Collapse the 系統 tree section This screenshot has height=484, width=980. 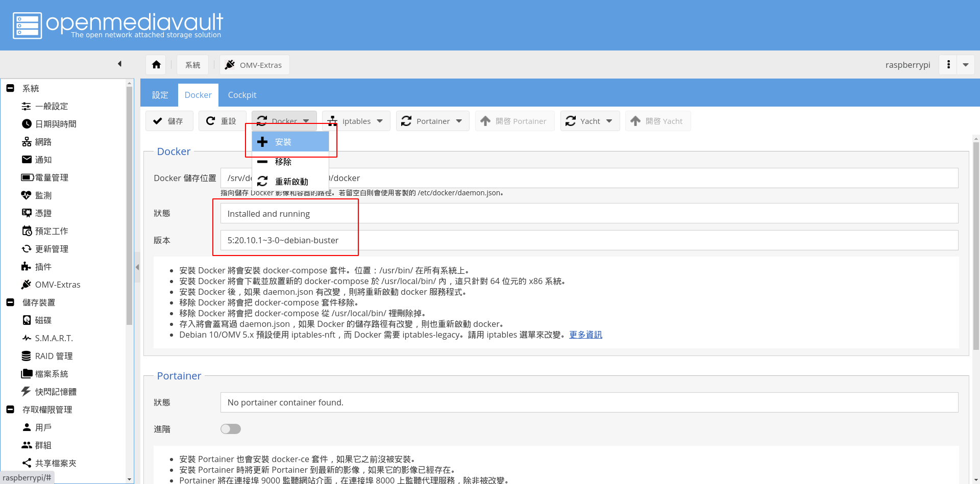pos(10,88)
